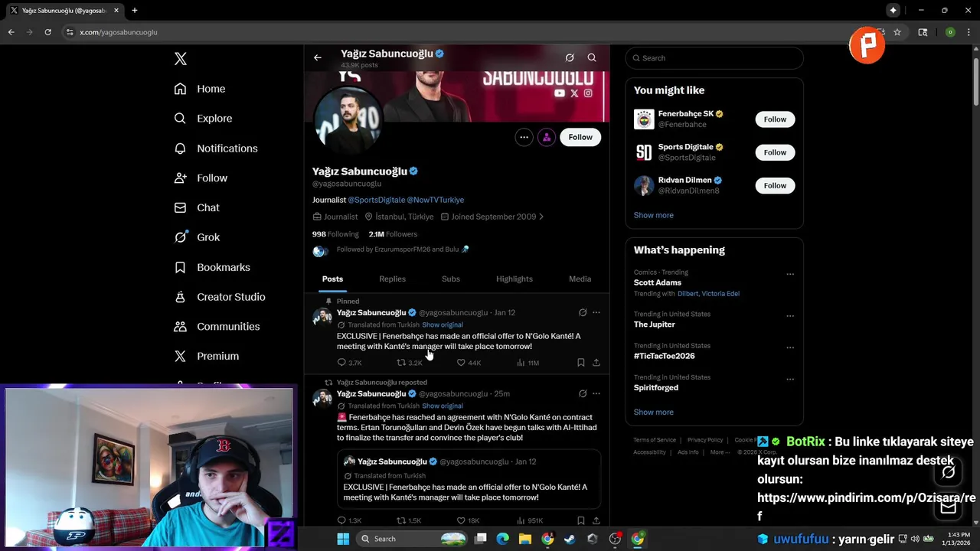Bookmark this page with star icon
This screenshot has width=980, height=551.
897,32
